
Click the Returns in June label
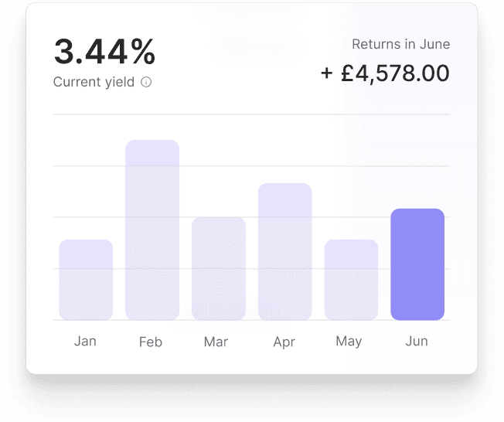pyautogui.click(x=400, y=44)
